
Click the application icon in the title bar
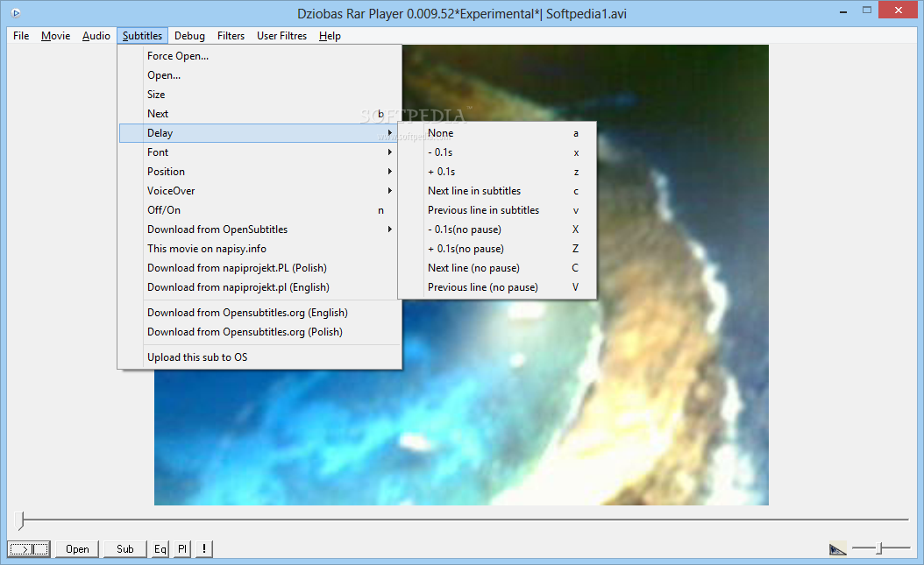[x=16, y=13]
